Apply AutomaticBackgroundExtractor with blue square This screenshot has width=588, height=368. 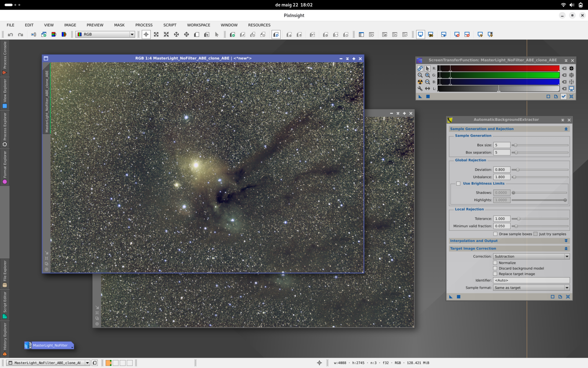click(459, 297)
